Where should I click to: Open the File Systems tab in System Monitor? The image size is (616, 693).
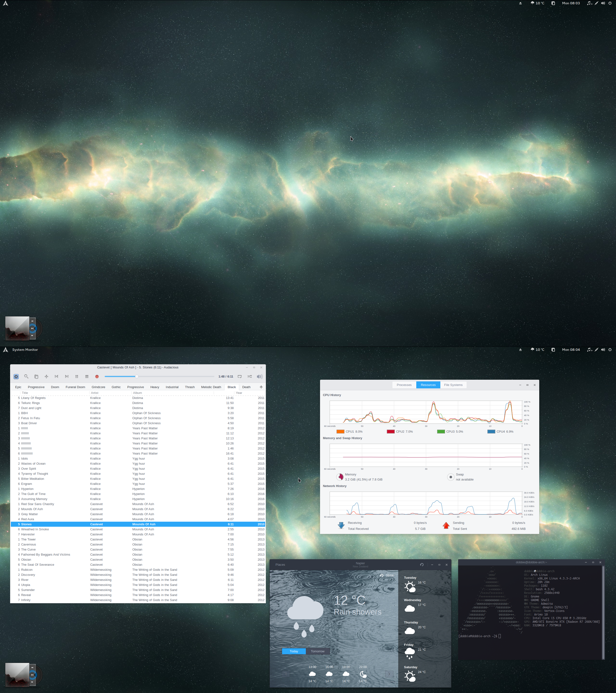[x=453, y=385]
